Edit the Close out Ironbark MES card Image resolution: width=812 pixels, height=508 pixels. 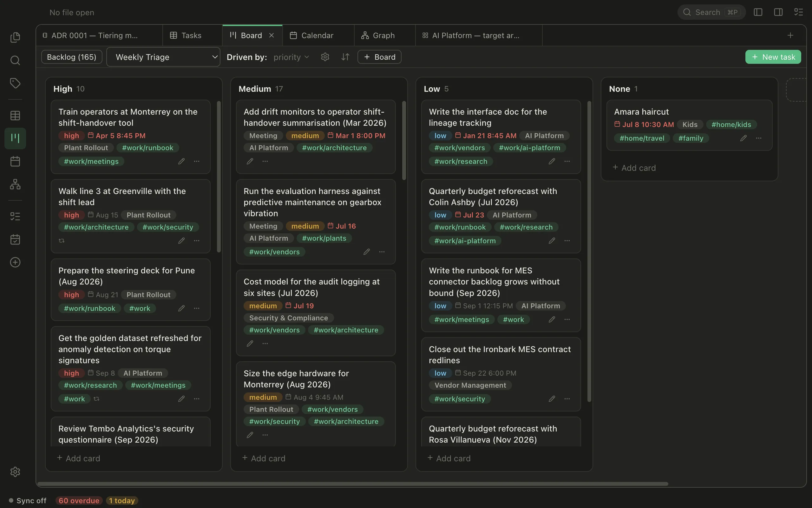point(552,399)
